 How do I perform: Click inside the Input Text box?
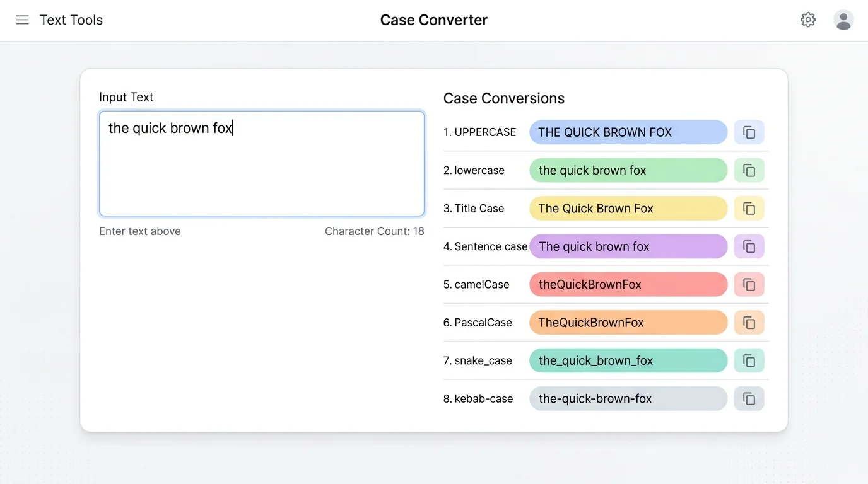pos(261,163)
